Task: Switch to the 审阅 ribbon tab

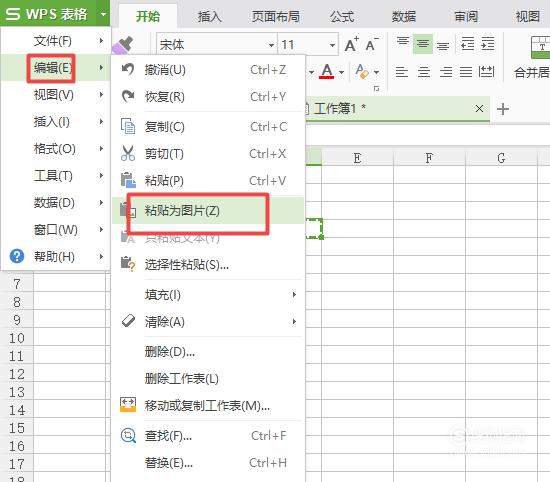Action: [x=466, y=16]
